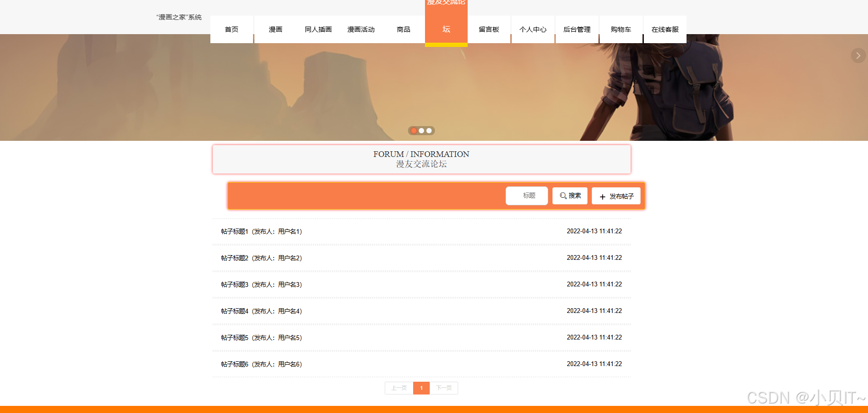Select the 漫画活动 navigation tab
Viewport: 868px width, 413px height.
361,29
